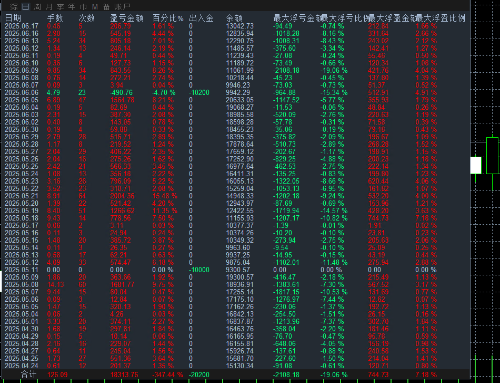Click floating loss -1102.01 on 2025.05.12

tap(286, 262)
